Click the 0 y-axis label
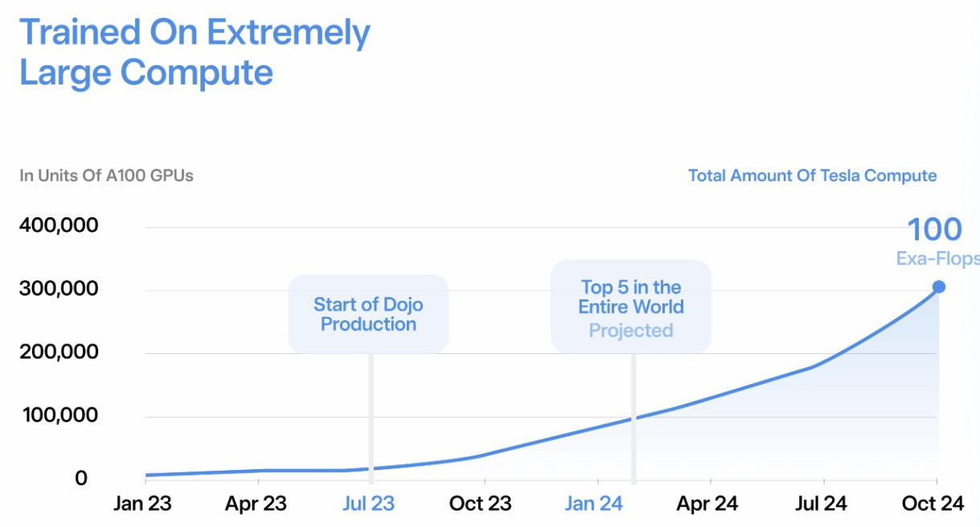 [80, 479]
